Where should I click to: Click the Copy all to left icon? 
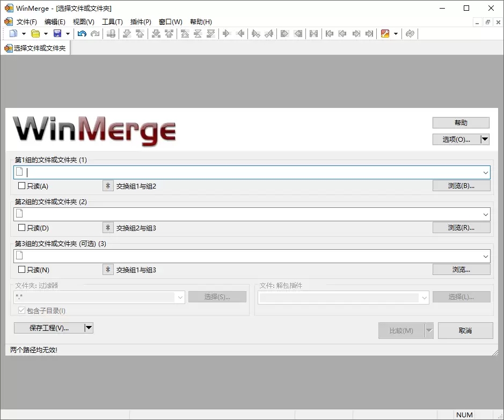298,33
